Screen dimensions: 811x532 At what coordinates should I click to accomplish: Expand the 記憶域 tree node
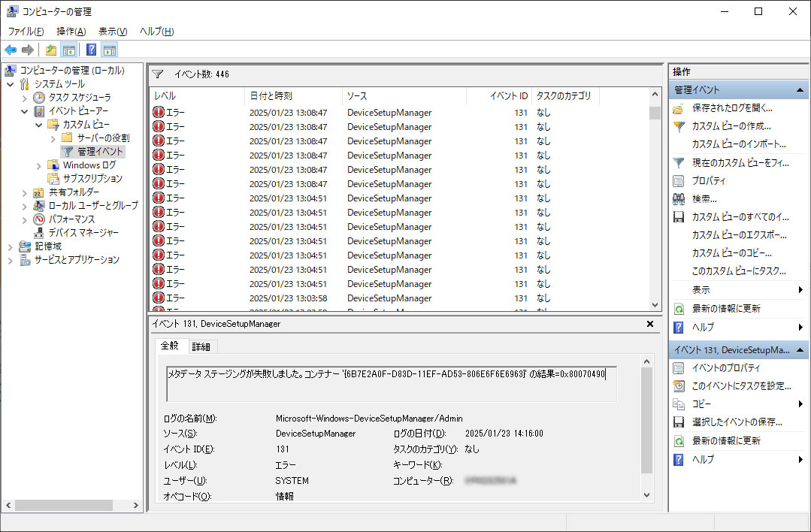[11, 246]
